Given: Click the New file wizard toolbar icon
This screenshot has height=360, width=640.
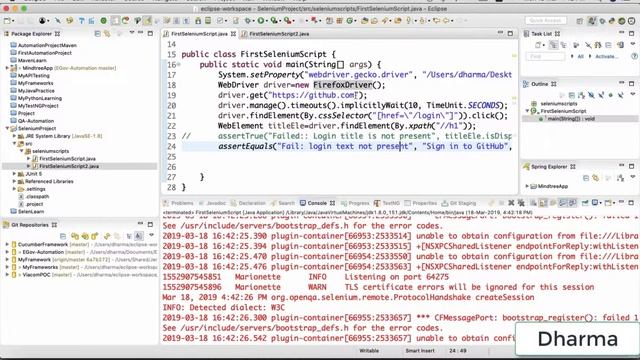Looking at the screenshot, I should click(7, 20).
